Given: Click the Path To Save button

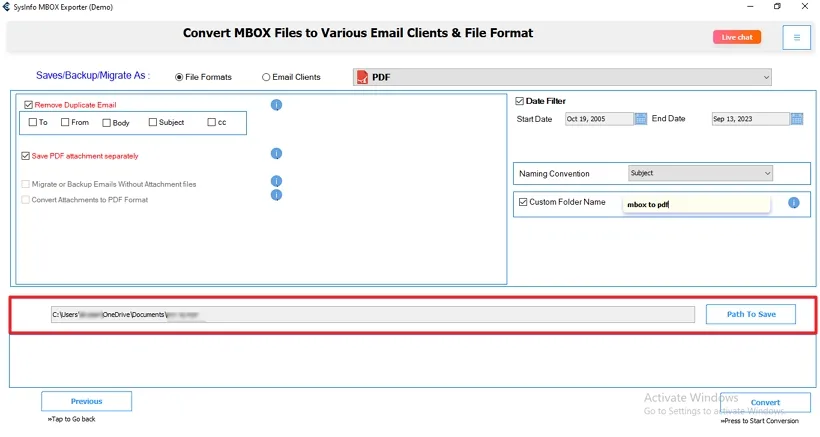Looking at the screenshot, I should click(x=751, y=314).
